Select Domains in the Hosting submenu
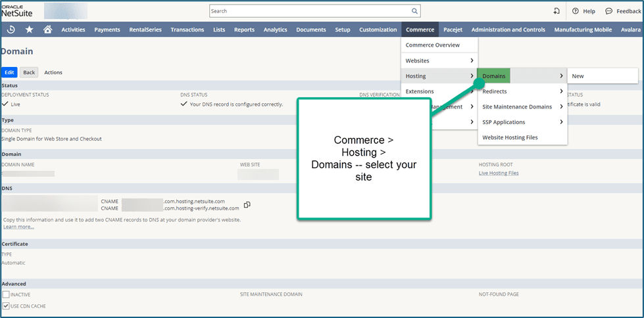 click(522, 76)
